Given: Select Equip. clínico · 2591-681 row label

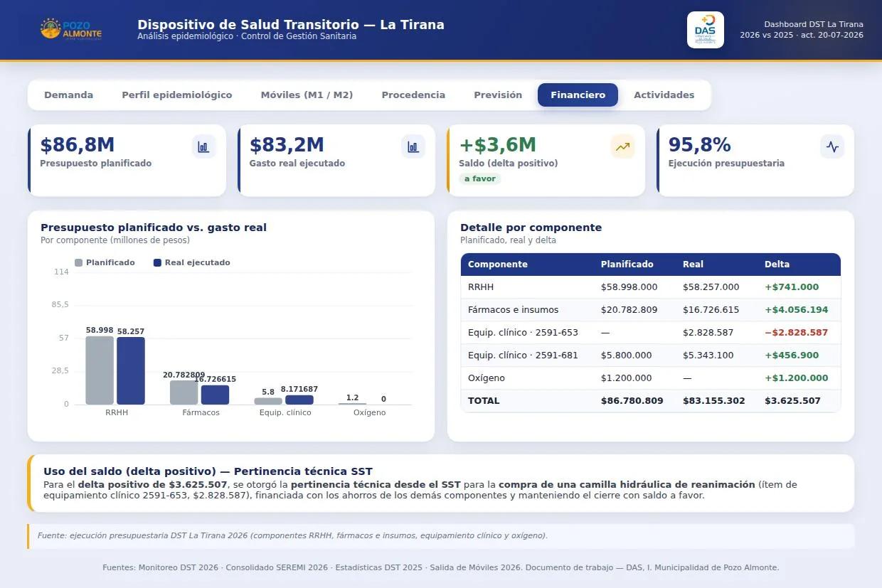Looking at the screenshot, I should [523, 356].
